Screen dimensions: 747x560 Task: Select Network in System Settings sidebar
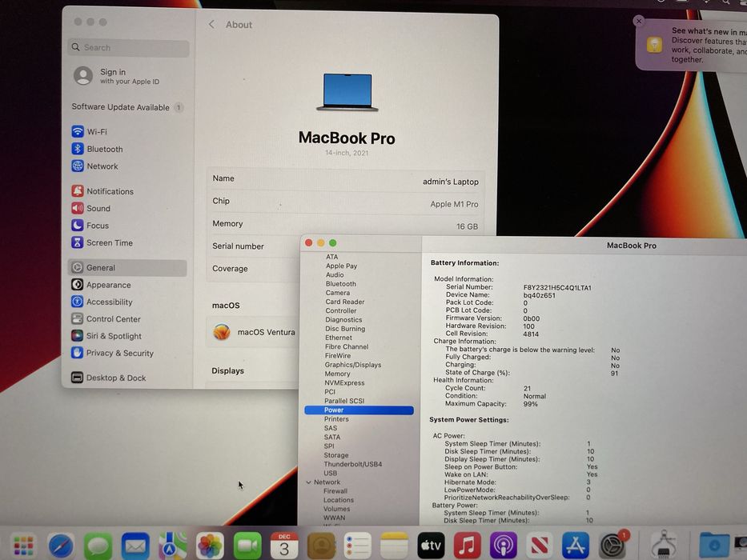pos(94,166)
